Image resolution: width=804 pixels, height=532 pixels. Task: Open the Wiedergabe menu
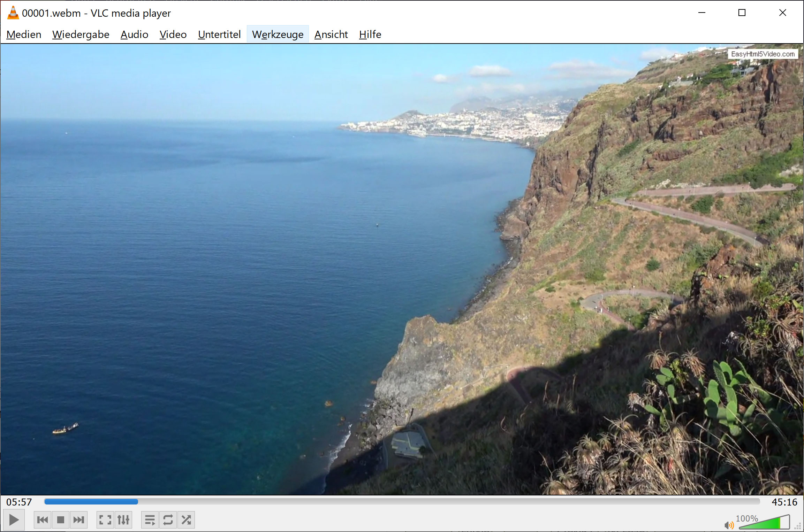tap(81, 34)
